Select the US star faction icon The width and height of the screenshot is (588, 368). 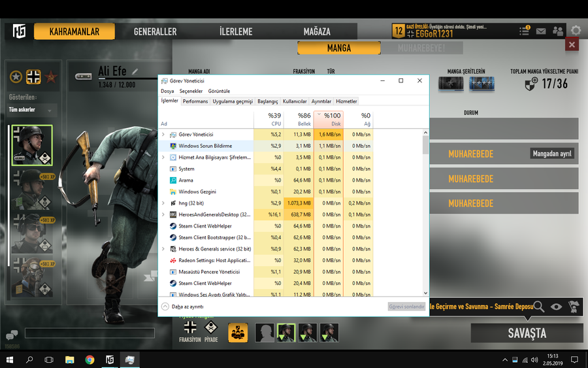click(16, 77)
